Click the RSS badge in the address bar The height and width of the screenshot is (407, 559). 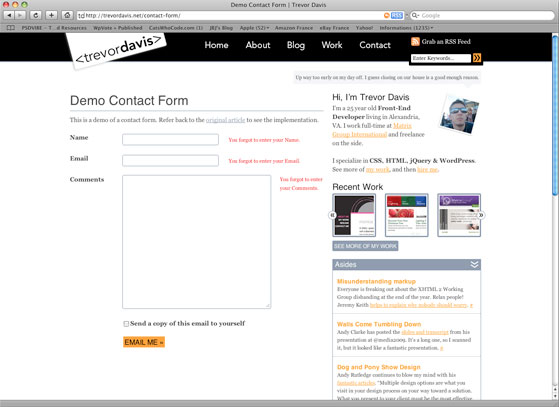(397, 15)
